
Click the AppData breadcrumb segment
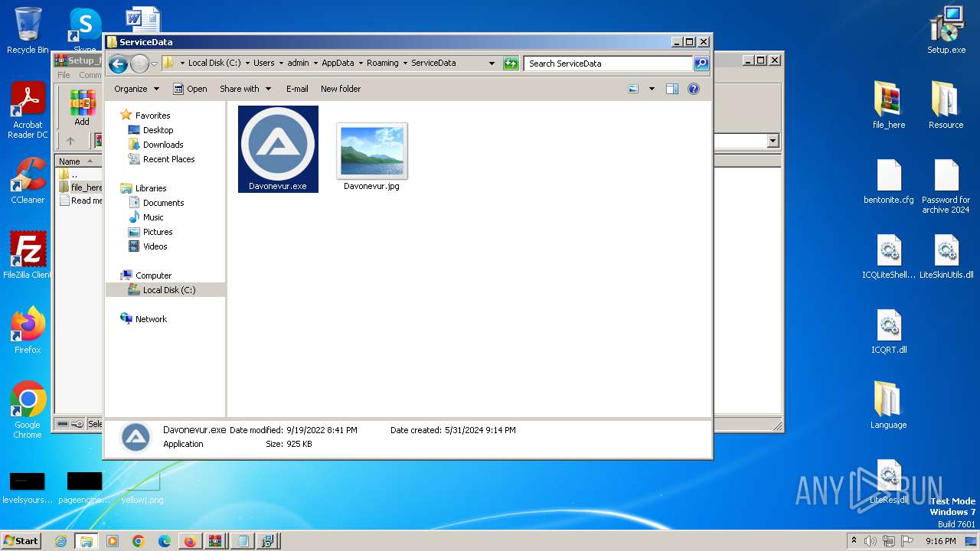[338, 64]
